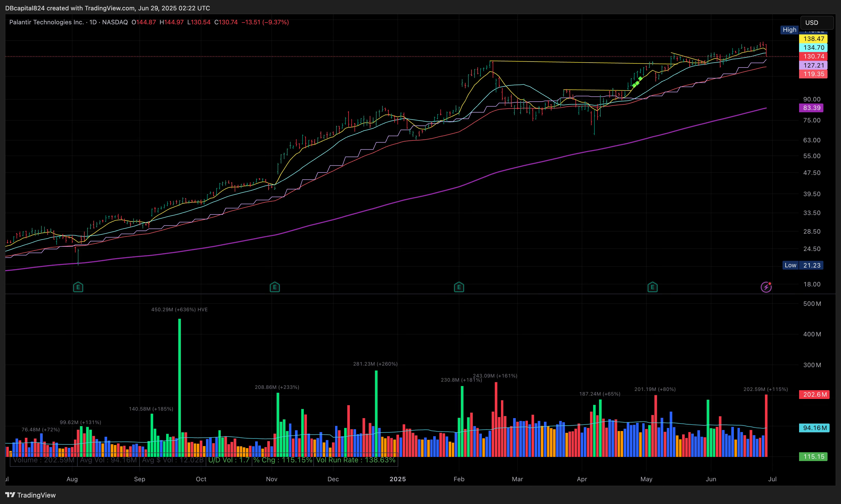The image size is (841, 504).
Task: Click the O144.87 open value
Action: point(144,22)
